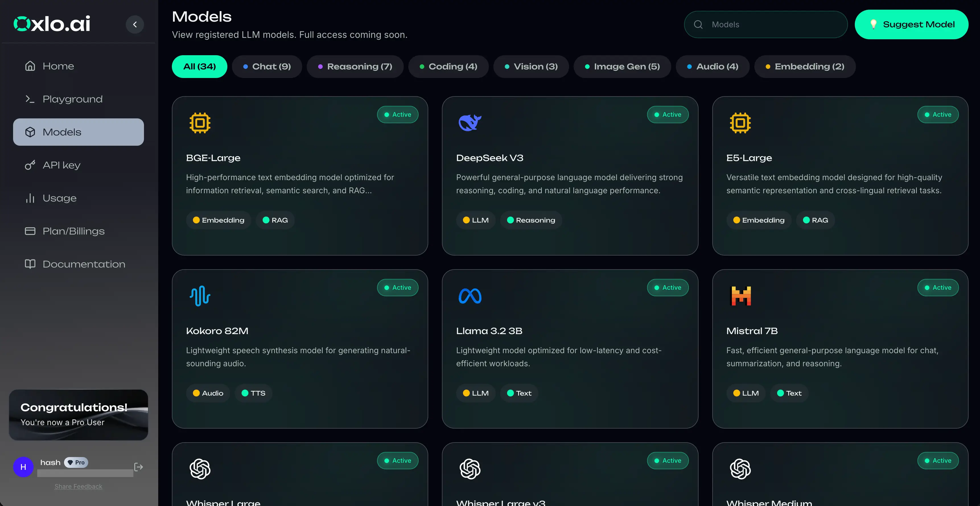This screenshot has width=980, height=506.
Task: Select the Playground sidebar icon
Action: coord(30,99)
